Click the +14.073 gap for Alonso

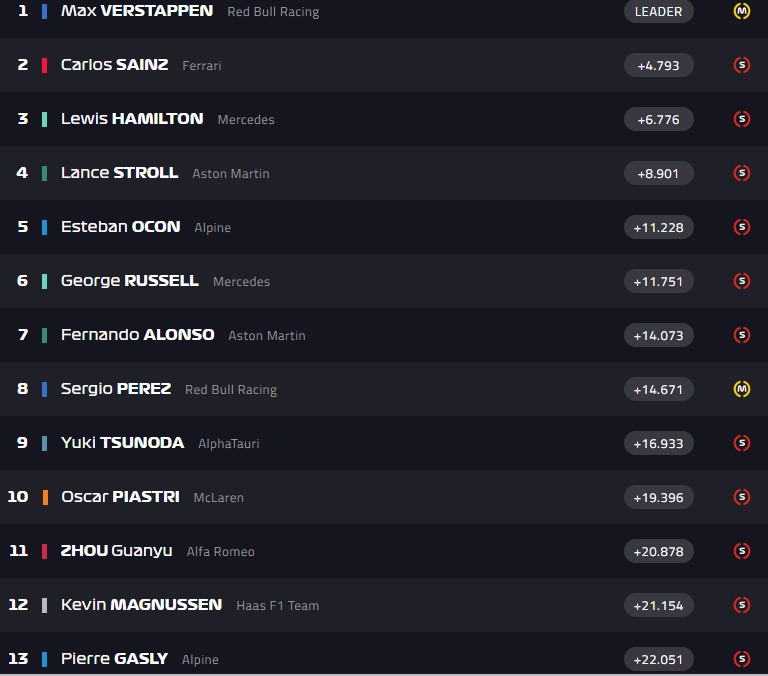(658, 335)
